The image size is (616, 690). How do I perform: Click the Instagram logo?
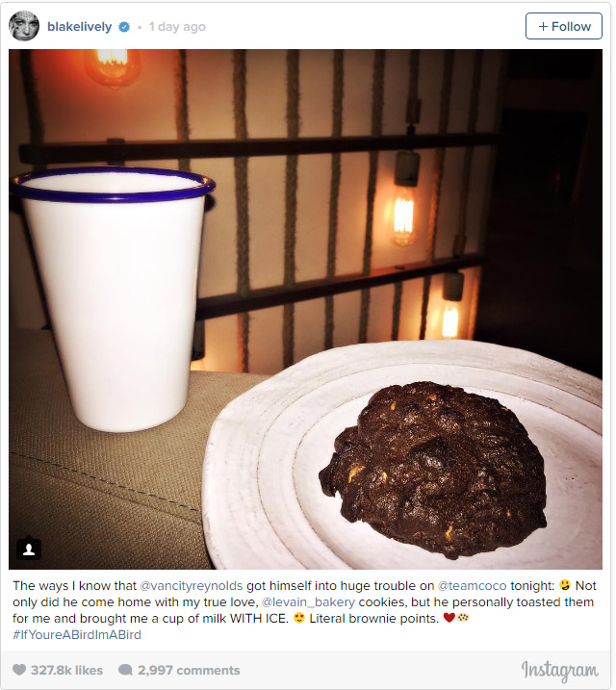point(559,671)
